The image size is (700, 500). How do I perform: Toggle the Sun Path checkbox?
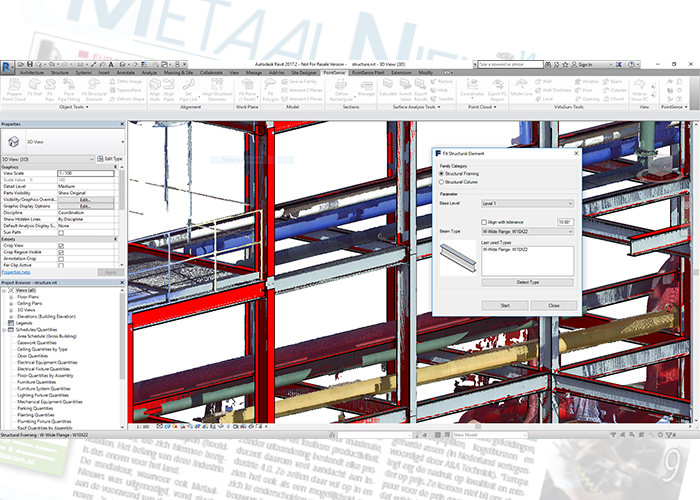[x=61, y=233]
